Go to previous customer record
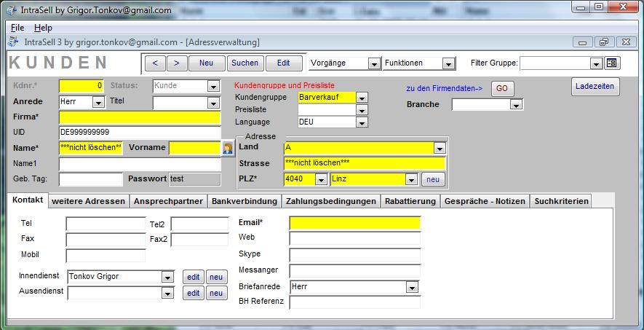The image size is (644, 330). pyautogui.click(x=155, y=63)
